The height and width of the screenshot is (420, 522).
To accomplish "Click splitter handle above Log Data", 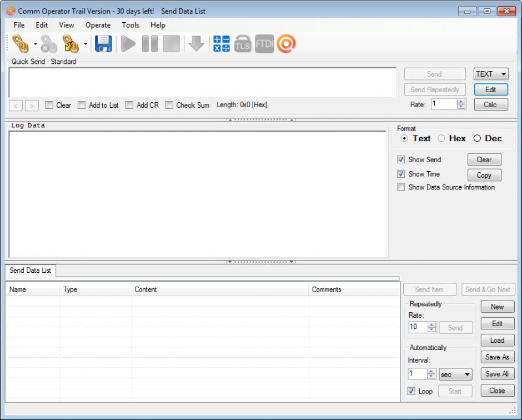I will pos(260,119).
